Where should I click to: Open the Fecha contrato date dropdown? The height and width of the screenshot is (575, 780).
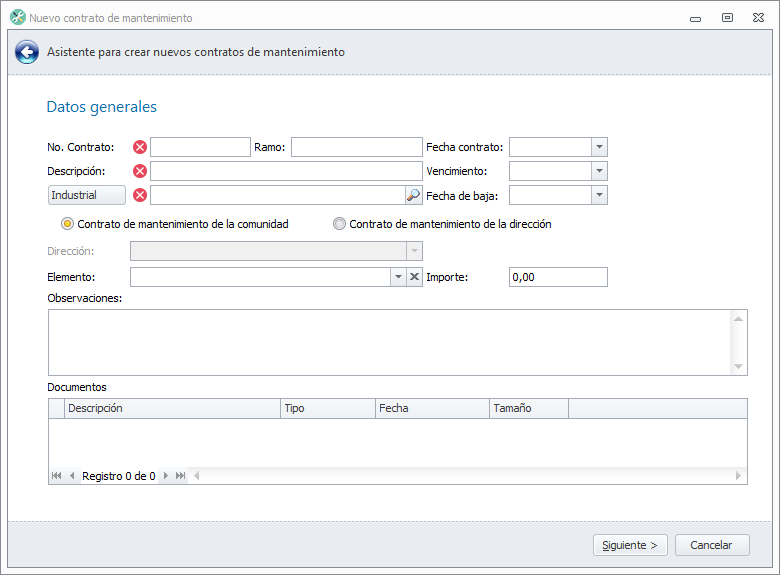(599, 147)
